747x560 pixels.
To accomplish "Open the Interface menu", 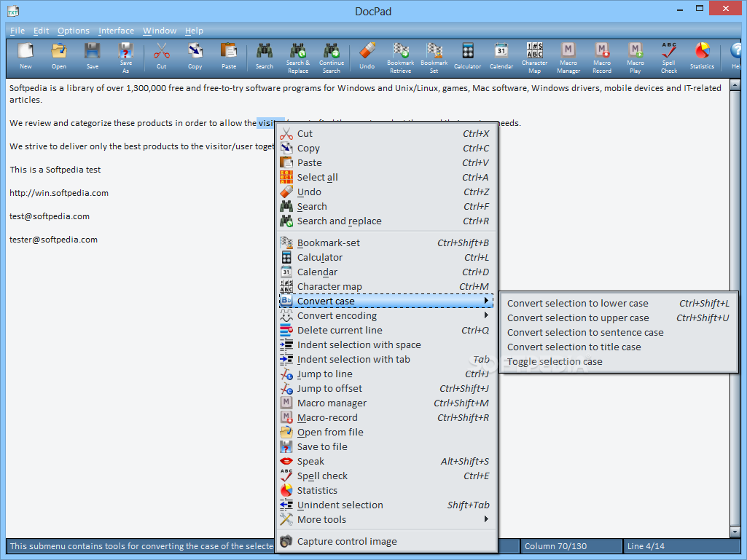I will click(x=117, y=31).
